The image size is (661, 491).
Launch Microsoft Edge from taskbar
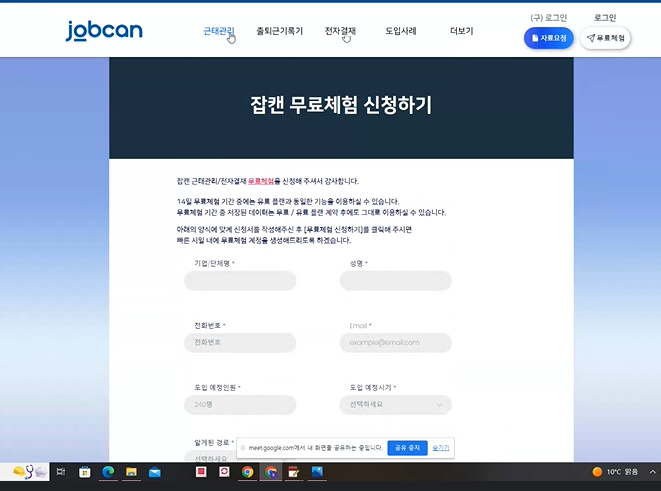click(x=108, y=472)
